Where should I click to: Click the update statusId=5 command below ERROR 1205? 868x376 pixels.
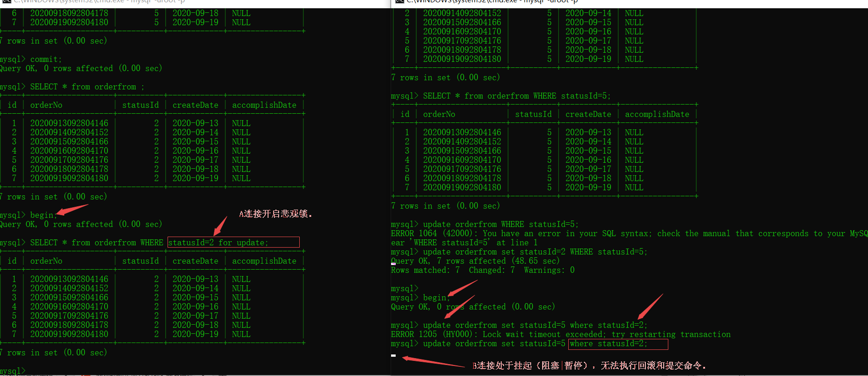[x=535, y=343]
